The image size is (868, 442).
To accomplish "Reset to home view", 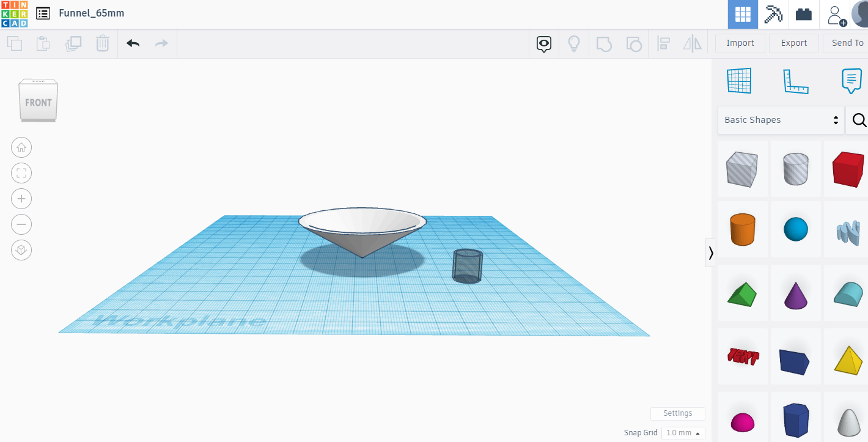I will pos(21,147).
